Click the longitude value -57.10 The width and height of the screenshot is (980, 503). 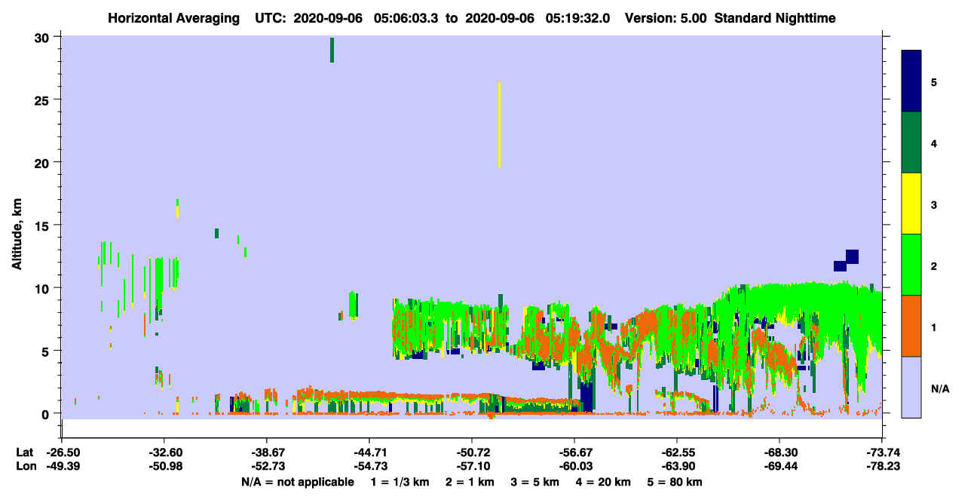coord(472,467)
